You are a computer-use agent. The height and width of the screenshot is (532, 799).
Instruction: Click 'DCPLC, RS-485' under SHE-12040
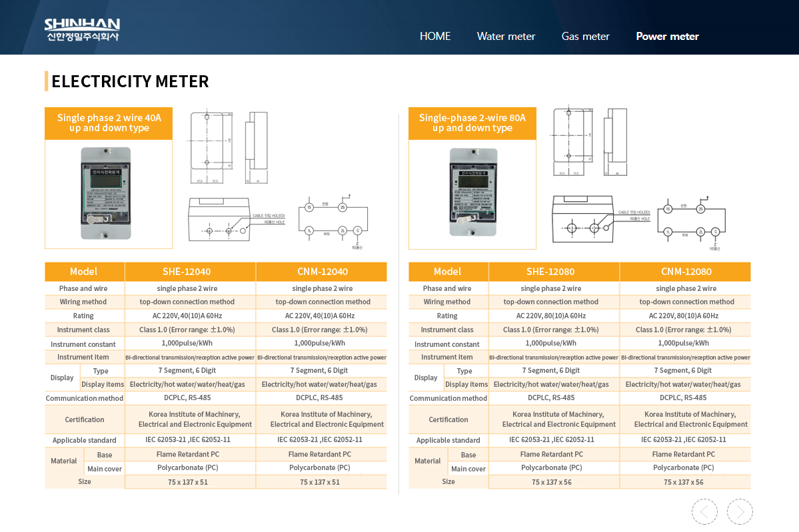[187, 398]
